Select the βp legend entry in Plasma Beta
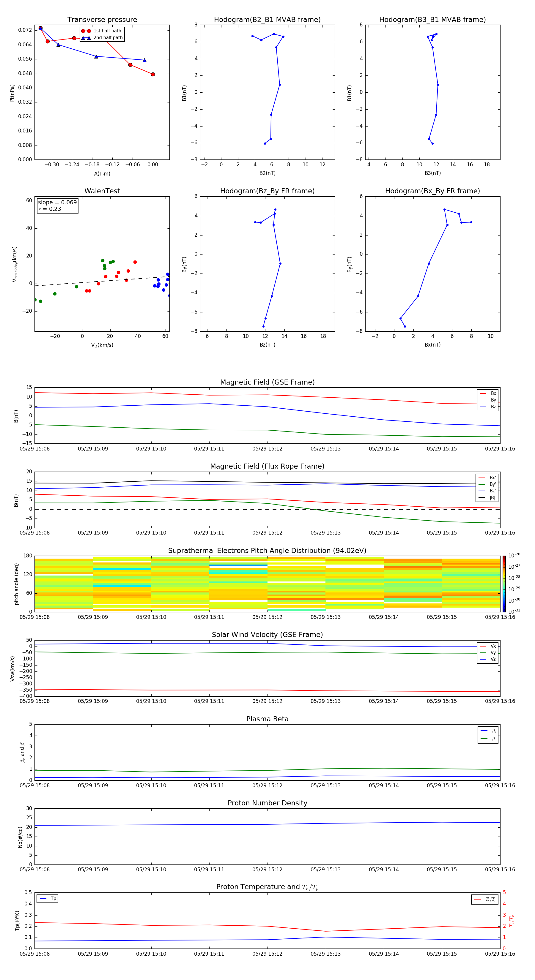 click(x=488, y=731)
